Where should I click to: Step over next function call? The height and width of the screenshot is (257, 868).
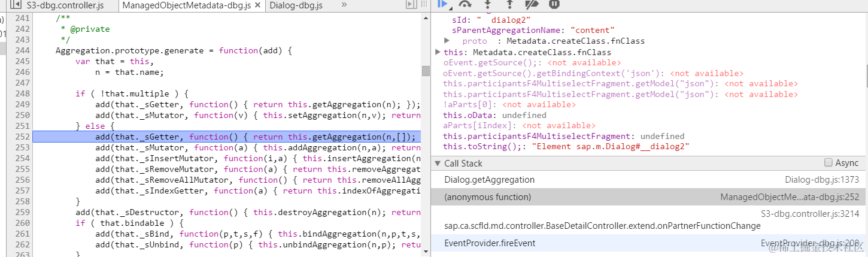coord(465,4)
